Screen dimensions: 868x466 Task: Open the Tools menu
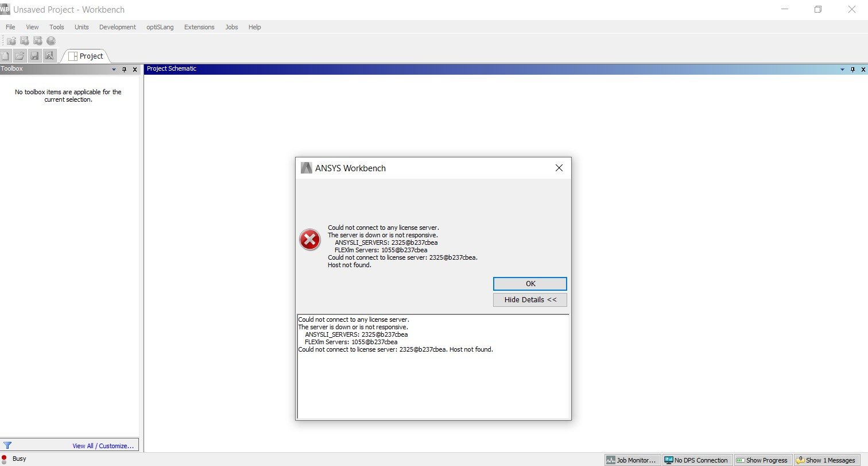[x=57, y=27]
